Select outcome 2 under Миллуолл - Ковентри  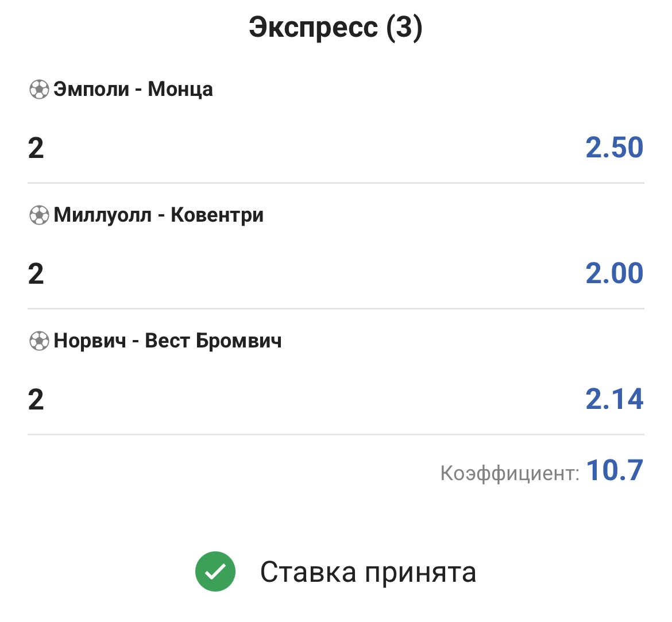click(36, 274)
